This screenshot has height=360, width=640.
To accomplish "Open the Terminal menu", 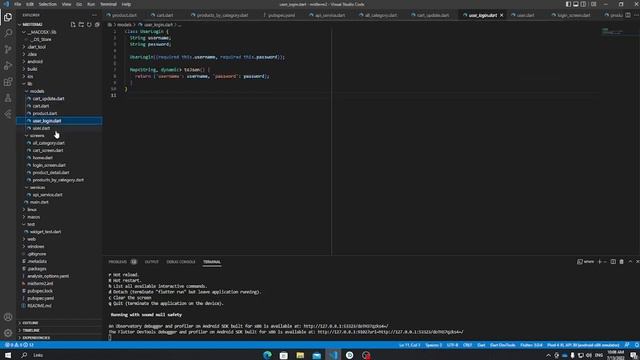I will [109, 4].
